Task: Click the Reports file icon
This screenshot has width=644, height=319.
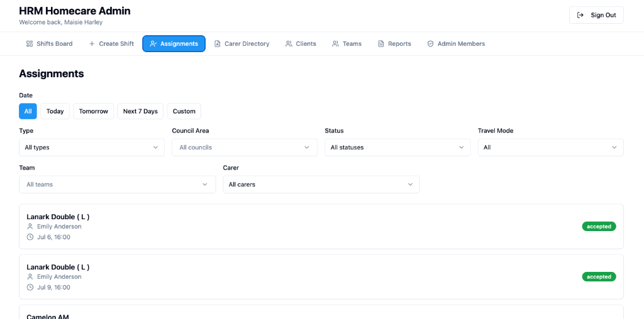Action: (381, 44)
